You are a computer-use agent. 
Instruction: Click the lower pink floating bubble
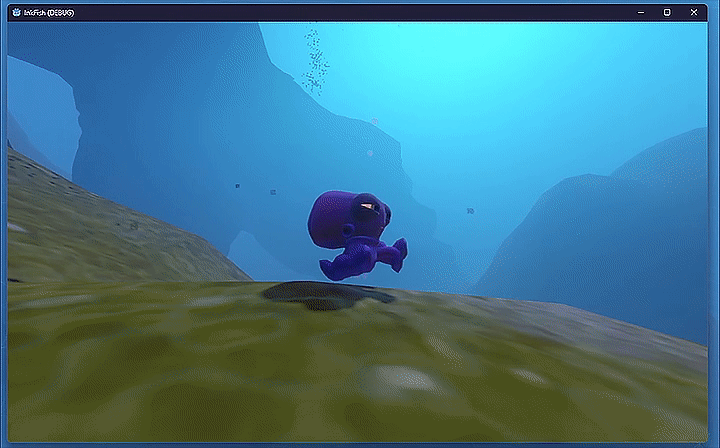pos(368,153)
